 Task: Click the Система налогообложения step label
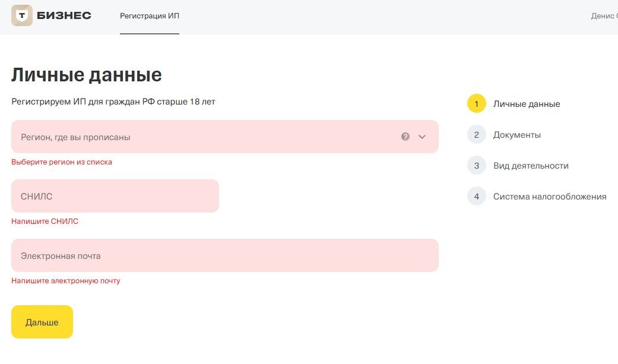click(x=550, y=197)
